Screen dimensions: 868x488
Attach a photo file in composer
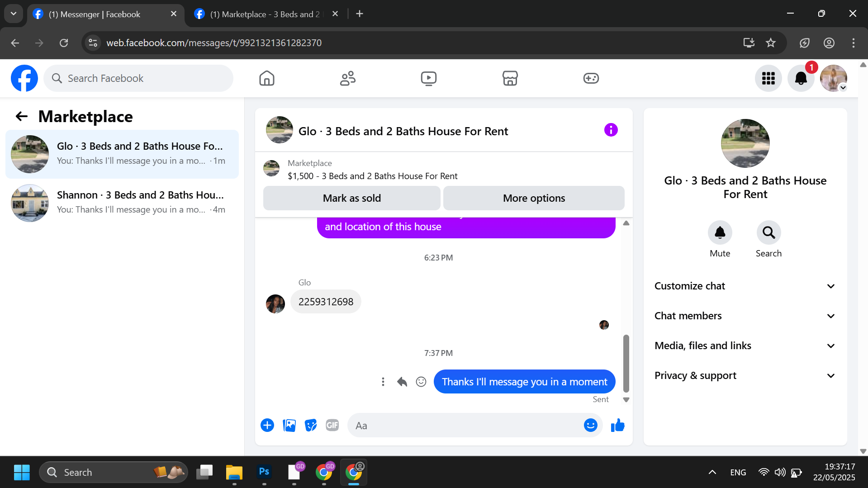point(289,426)
